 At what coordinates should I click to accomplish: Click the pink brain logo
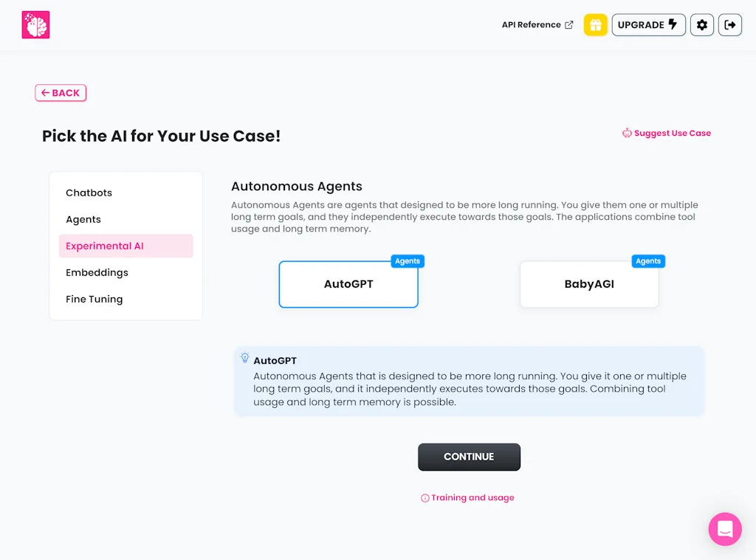35,24
